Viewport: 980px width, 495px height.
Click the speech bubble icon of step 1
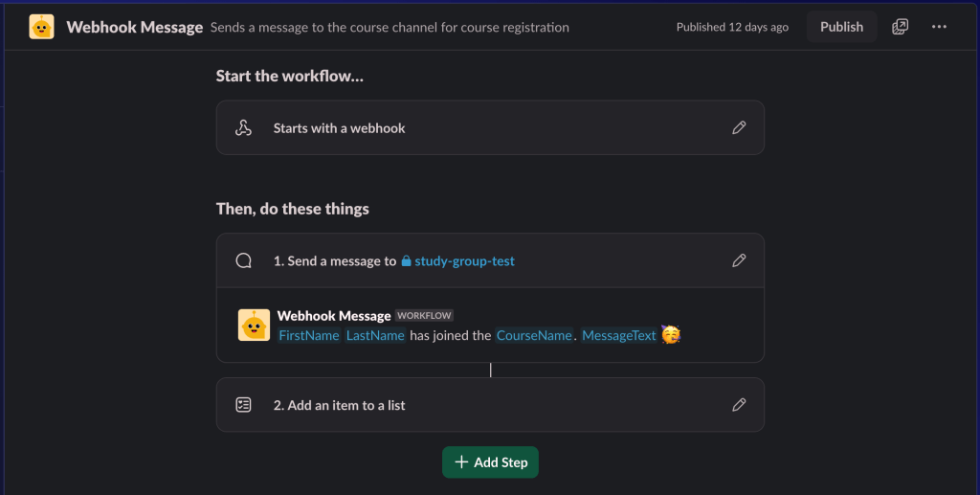[x=243, y=260]
